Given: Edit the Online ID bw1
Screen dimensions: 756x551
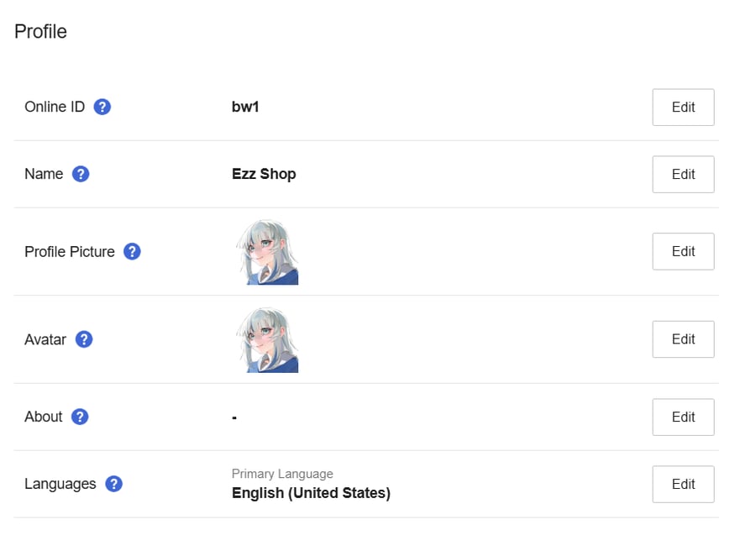Looking at the screenshot, I should click(x=683, y=107).
